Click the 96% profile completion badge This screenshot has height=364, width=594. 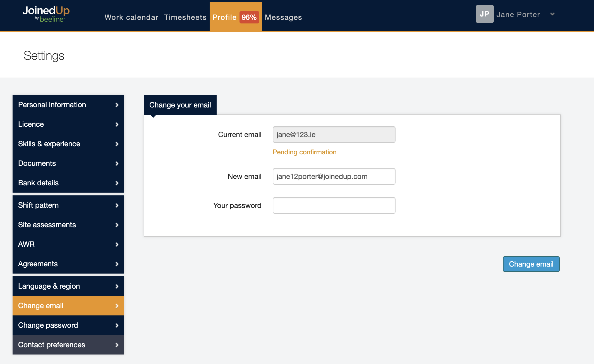tap(249, 17)
